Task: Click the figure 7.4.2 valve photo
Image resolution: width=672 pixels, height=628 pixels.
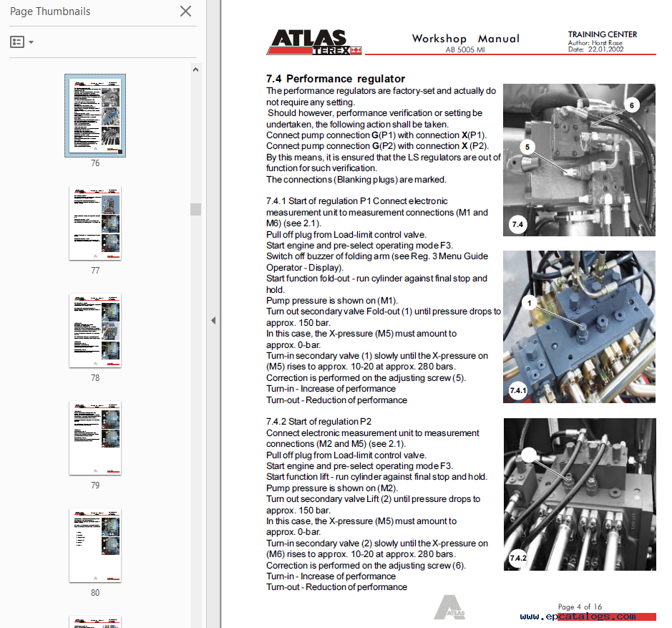Action: click(x=580, y=494)
